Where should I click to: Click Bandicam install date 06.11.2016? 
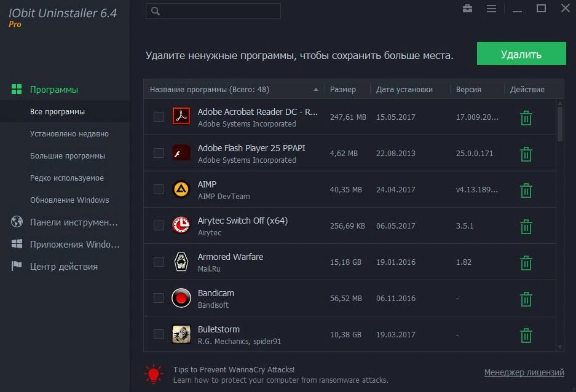point(396,298)
